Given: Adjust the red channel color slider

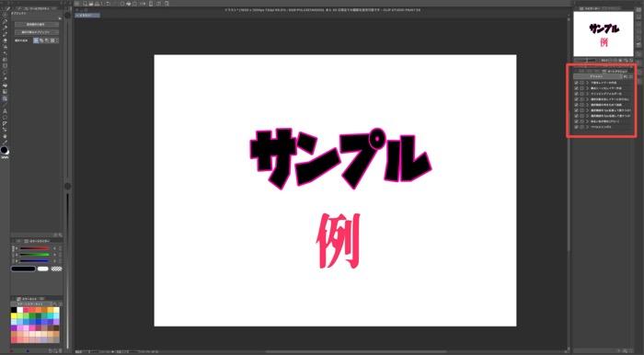Looking at the screenshot, I should pos(35,248).
